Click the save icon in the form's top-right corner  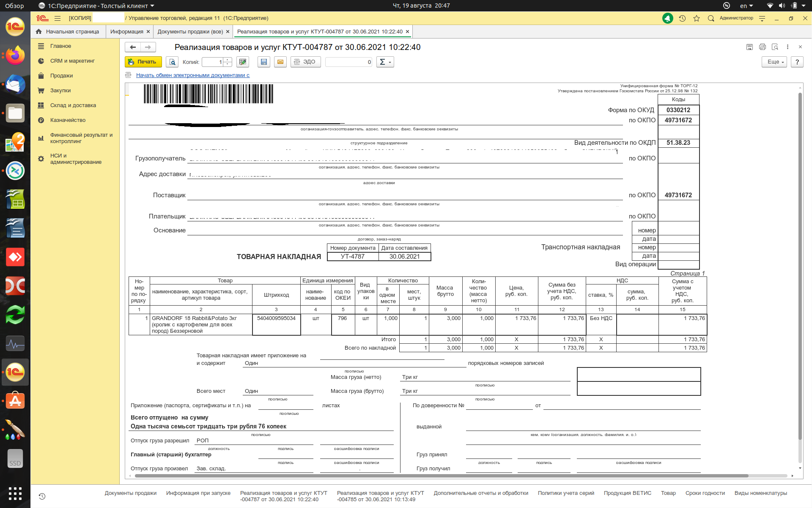click(749, 47)
